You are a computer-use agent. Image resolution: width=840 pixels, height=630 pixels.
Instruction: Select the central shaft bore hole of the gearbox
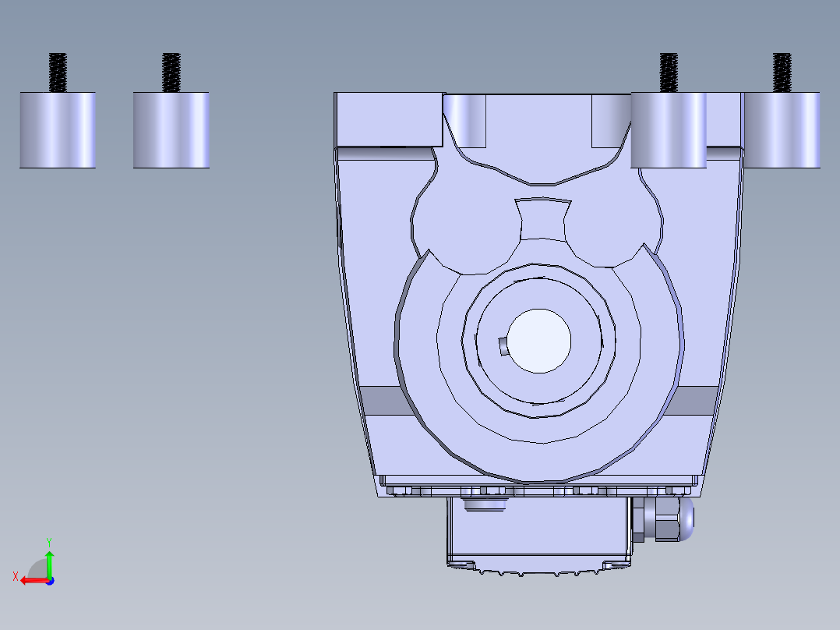tap(539, 341)
